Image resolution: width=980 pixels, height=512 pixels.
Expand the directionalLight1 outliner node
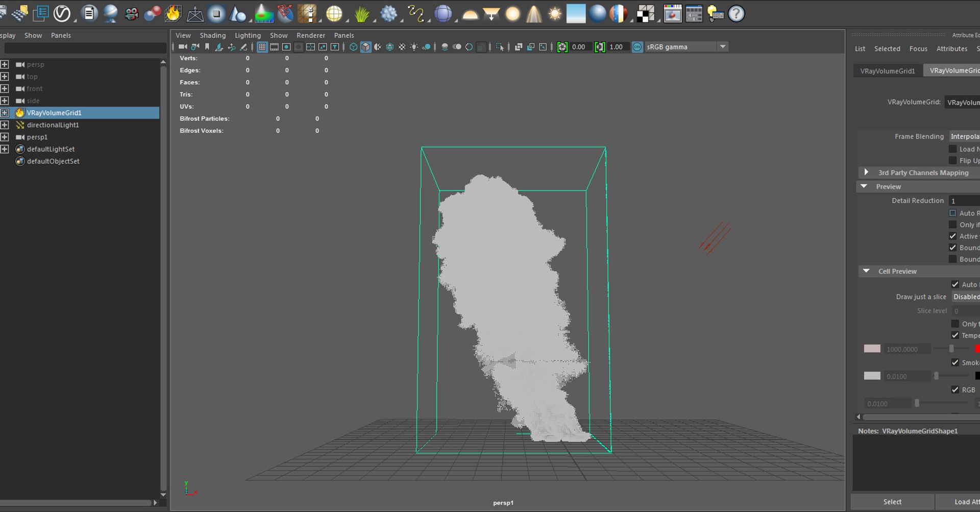pos(5,125)
